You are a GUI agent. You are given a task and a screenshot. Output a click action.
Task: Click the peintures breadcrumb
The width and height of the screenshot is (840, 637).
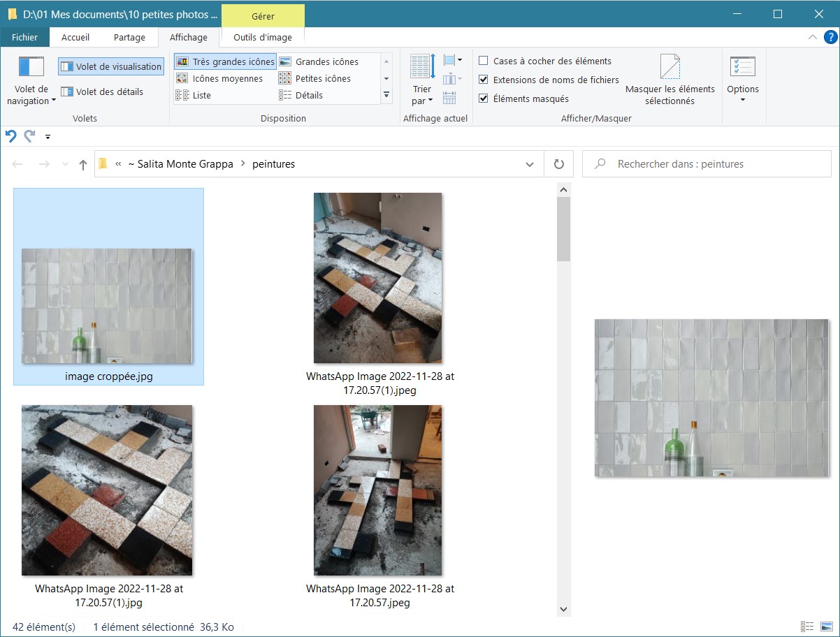273,164
